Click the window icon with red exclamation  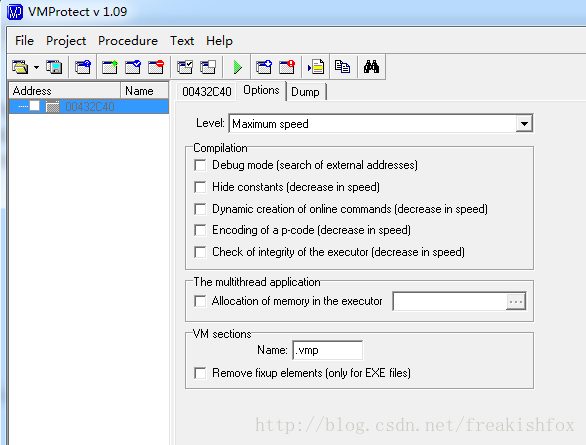[x=287, y=67]
